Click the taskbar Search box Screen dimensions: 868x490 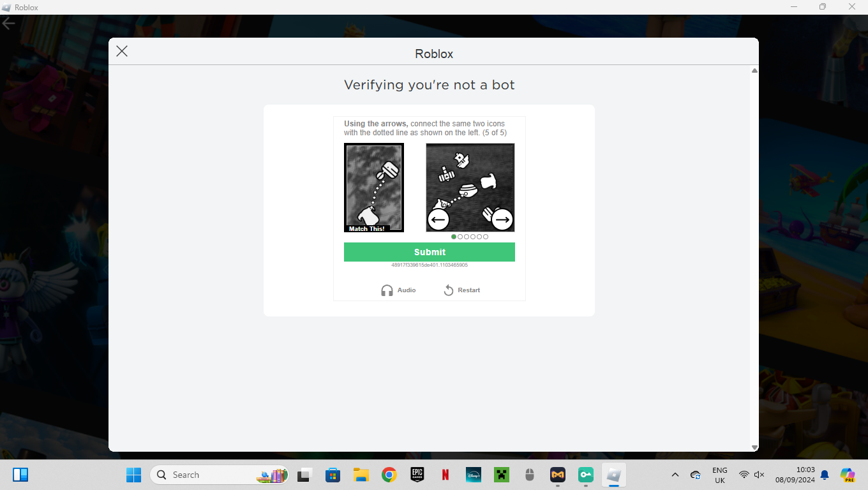(x=220, y=475)
